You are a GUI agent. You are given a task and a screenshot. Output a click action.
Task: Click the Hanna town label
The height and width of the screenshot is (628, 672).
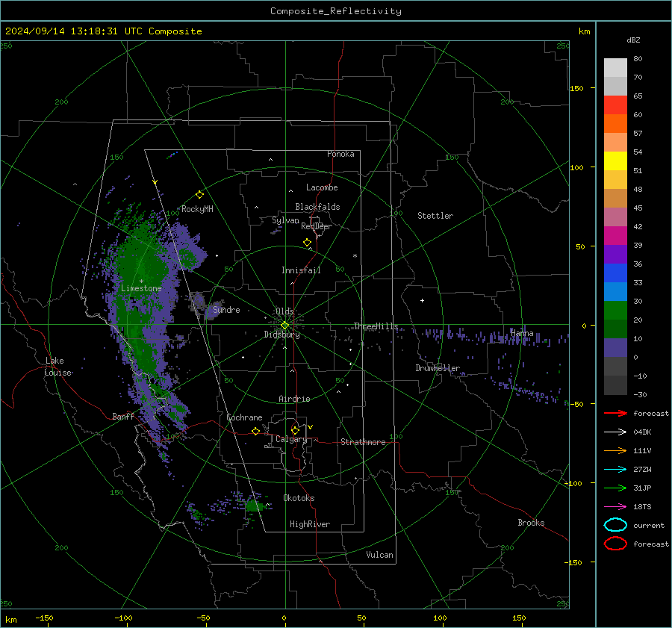(522, 333)
